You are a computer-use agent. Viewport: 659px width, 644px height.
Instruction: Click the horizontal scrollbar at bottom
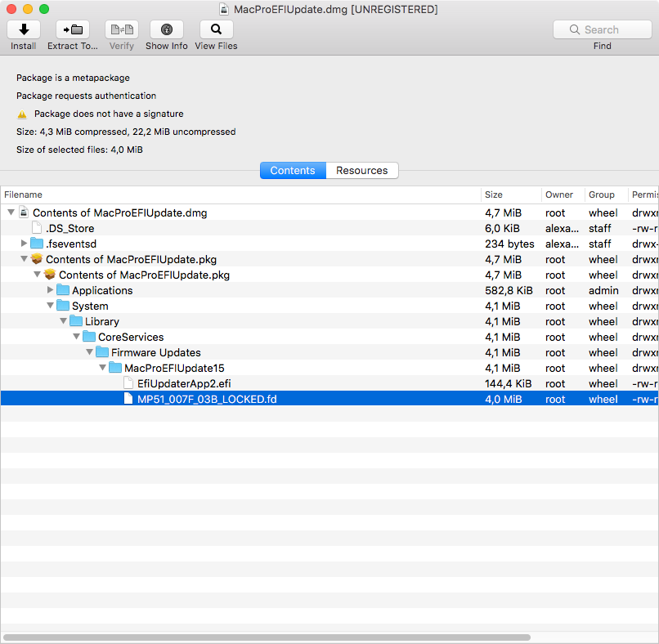coord(267,637)
